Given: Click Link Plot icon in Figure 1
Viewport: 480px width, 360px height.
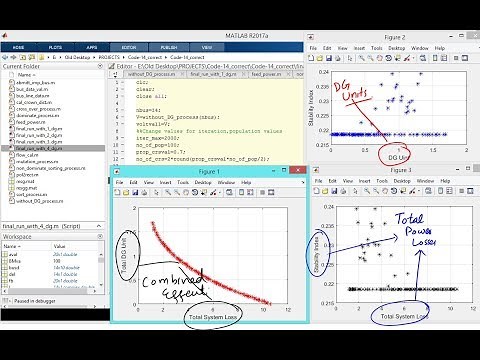Looking at the screenshot, I should point(229,192).
